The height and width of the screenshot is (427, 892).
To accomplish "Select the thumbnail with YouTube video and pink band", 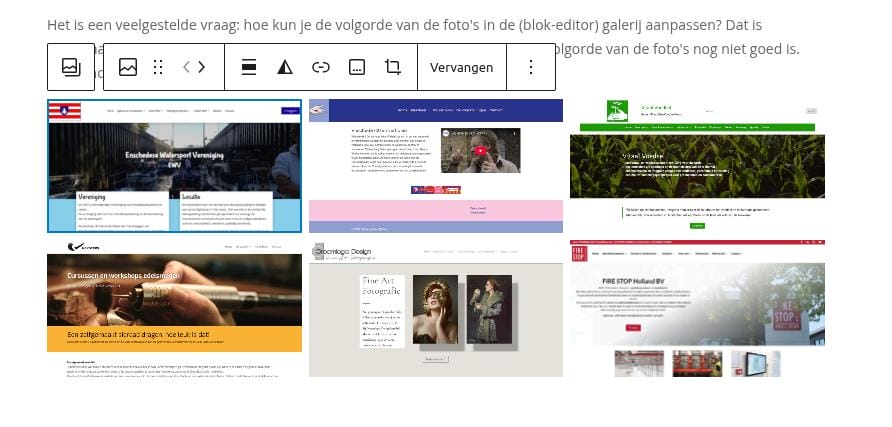I will point(436,166).
